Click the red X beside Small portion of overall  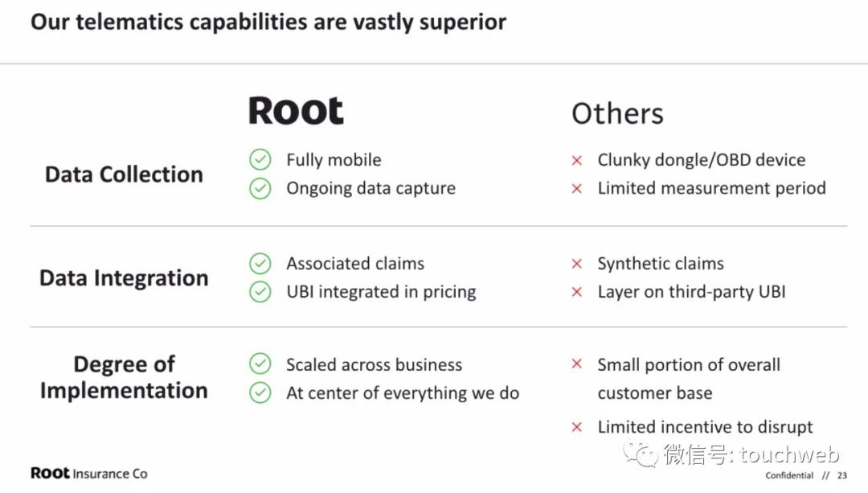[576, 364]
